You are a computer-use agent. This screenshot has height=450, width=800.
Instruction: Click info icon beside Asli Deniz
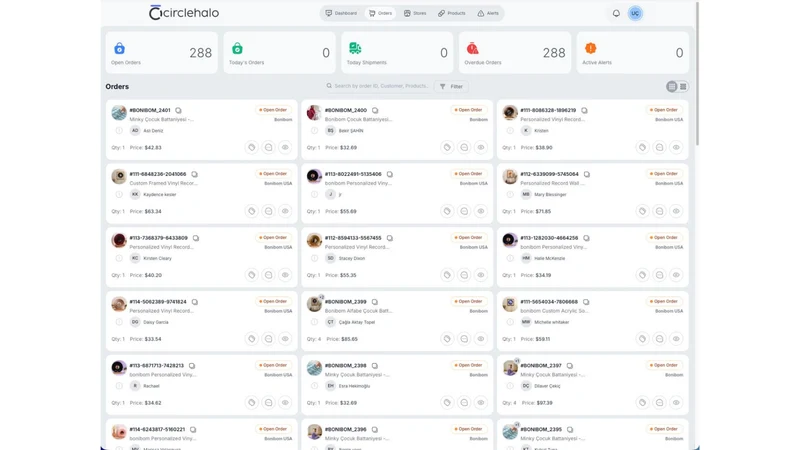pos(119,131)
